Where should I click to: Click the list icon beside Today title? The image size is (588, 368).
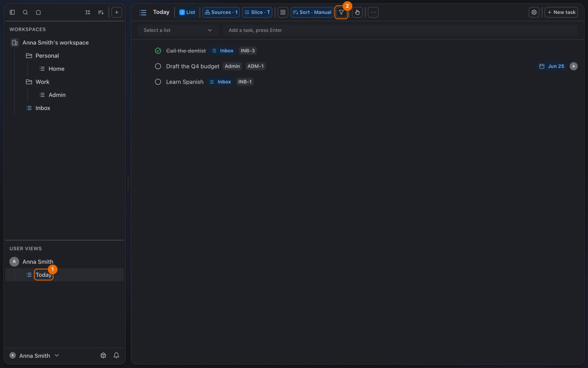(x=143, y=13)
